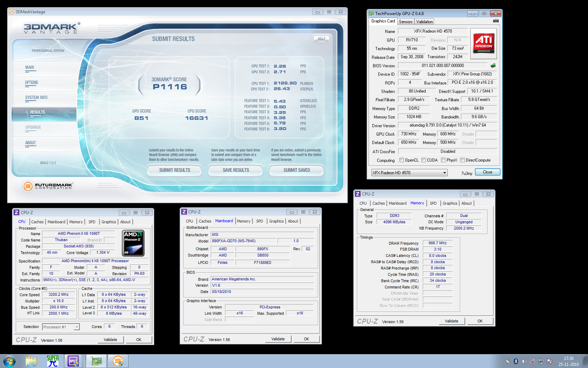This screenshot has height=368, width=588.
Task: Enable the OpenCL checkbox
Action: point(402,160)
